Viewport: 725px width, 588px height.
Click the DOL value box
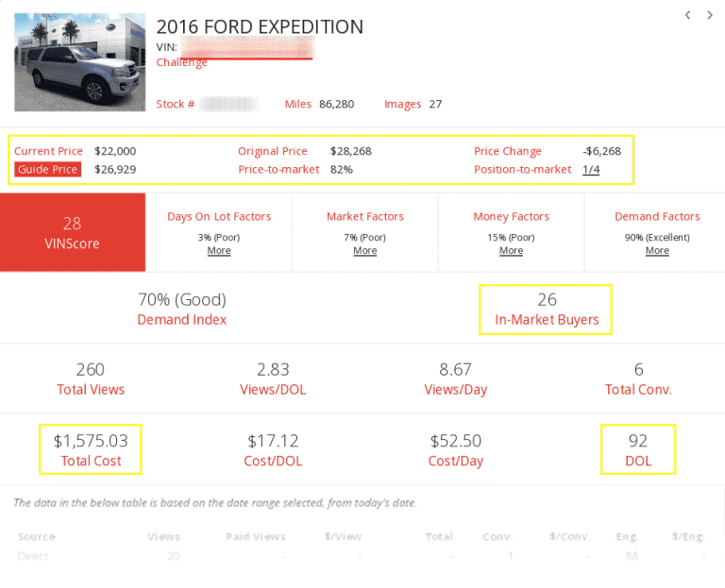click(x=638, y=449)
